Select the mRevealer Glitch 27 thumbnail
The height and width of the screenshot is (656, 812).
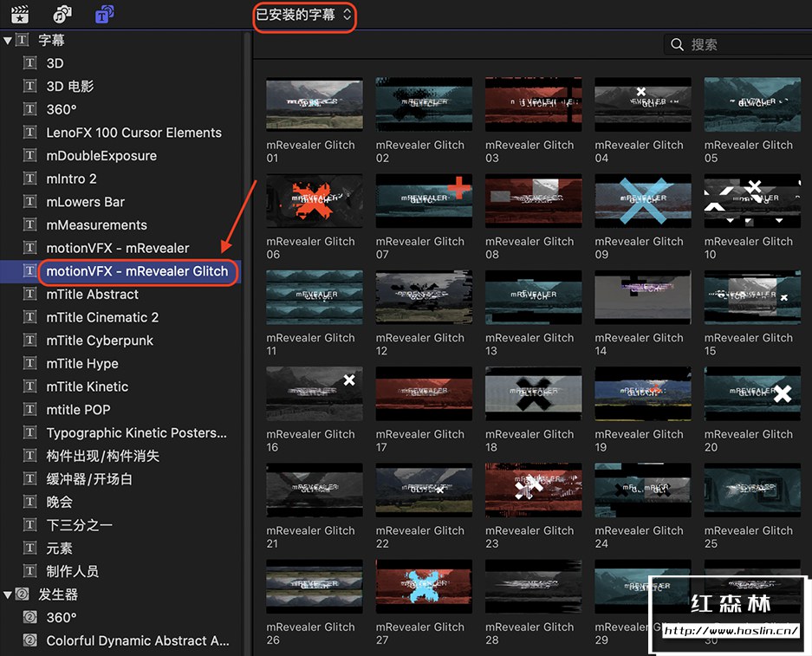pyautogui.click(x=424, y=586)
